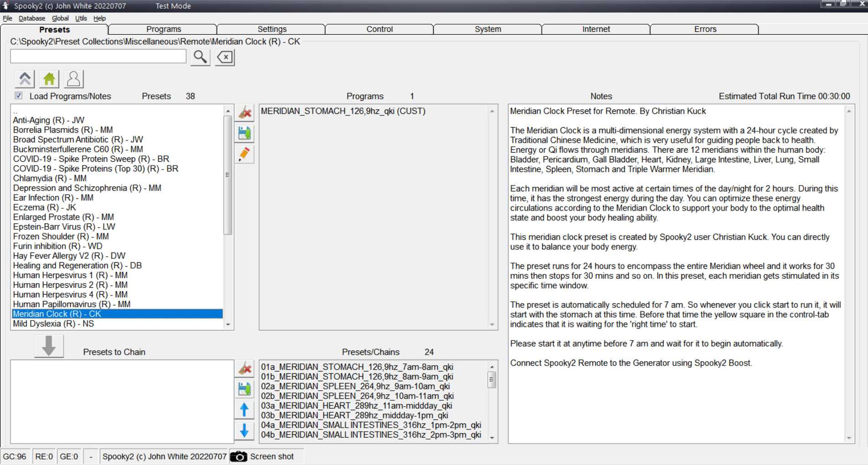The height and width of the screenshot is (465, 868).
Task: Click the clear search backspace icon
Action: (x=225, y=57)
